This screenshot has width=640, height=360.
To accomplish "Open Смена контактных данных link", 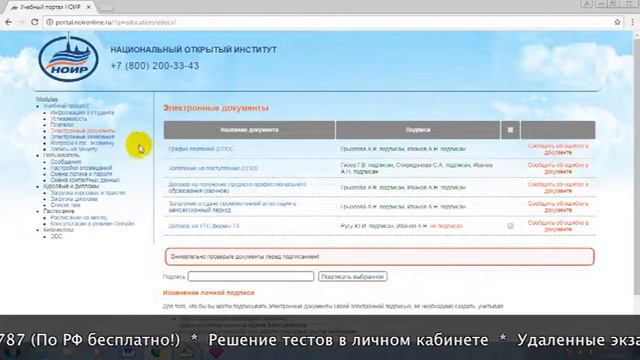I will [x=85, y=180].
